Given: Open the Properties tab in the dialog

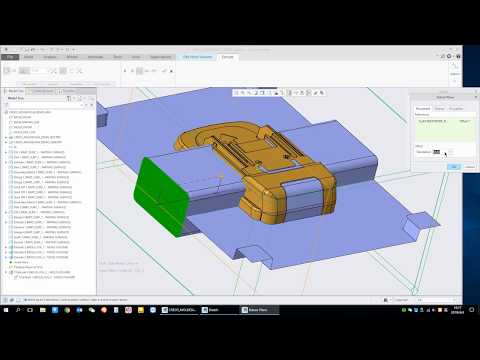Looking at the screenshot, I should pos(456,109).
